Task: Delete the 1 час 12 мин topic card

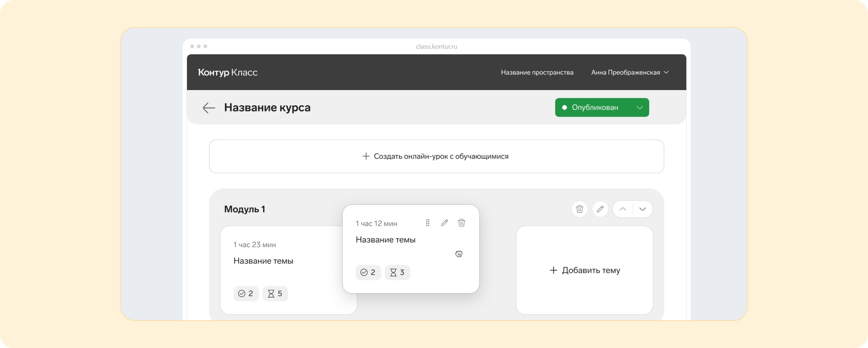Action: click(461, 223)
